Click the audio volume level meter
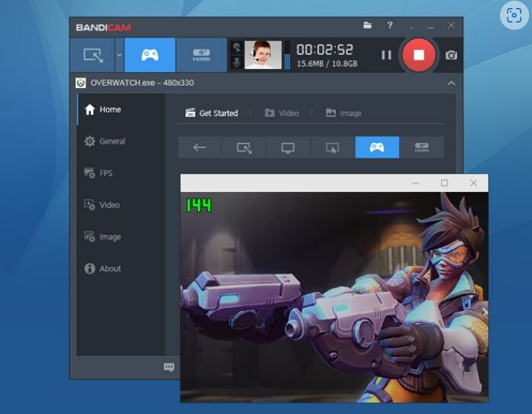This screenshot has height=414, width=532. point(287,55)
